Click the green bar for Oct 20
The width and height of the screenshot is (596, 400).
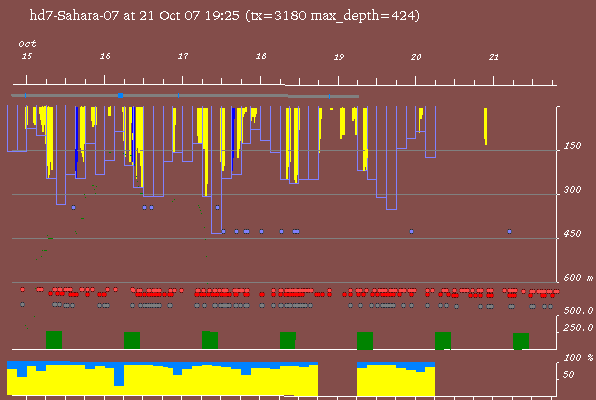(x=443, y=341)
